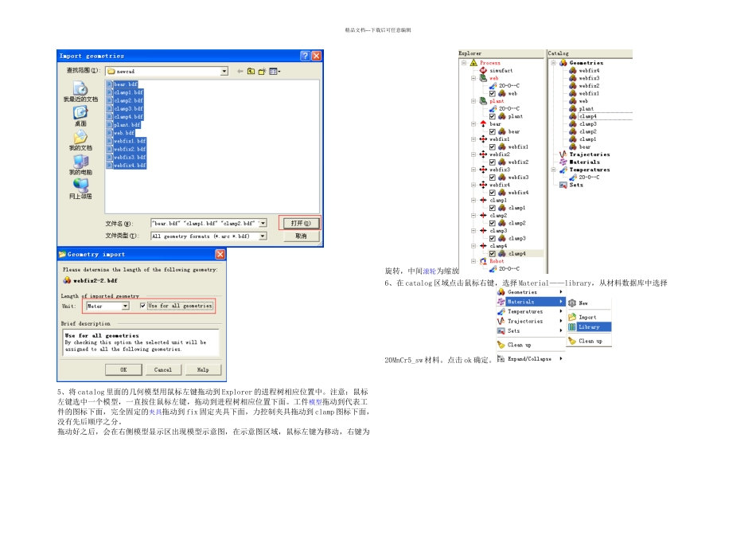Screen dimensions: 756x535
Task: Click the webfix1 fixed clamp icon in Explorer
Action: 483,139
